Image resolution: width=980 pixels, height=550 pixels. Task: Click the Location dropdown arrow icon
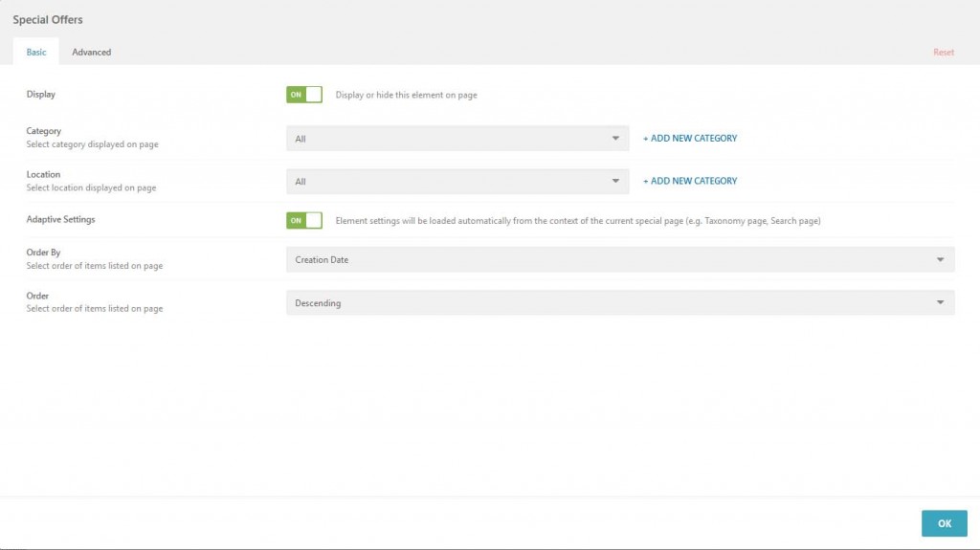pos(615,181)
